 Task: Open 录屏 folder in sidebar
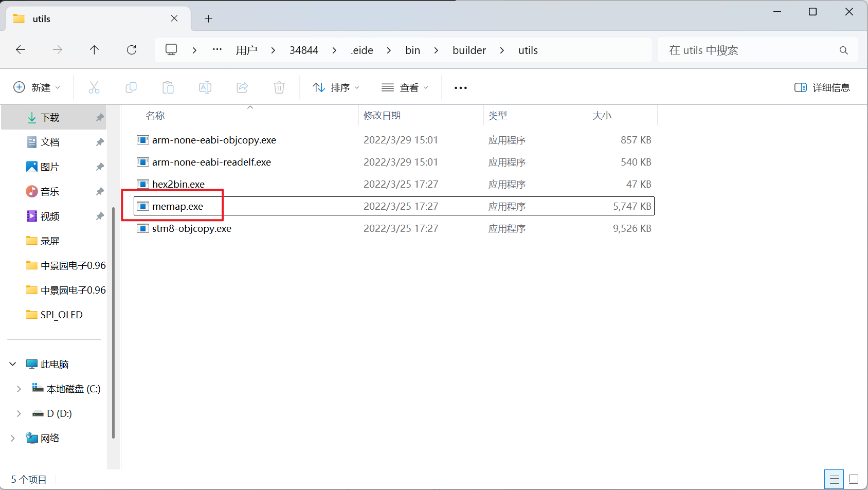point(50,241)
